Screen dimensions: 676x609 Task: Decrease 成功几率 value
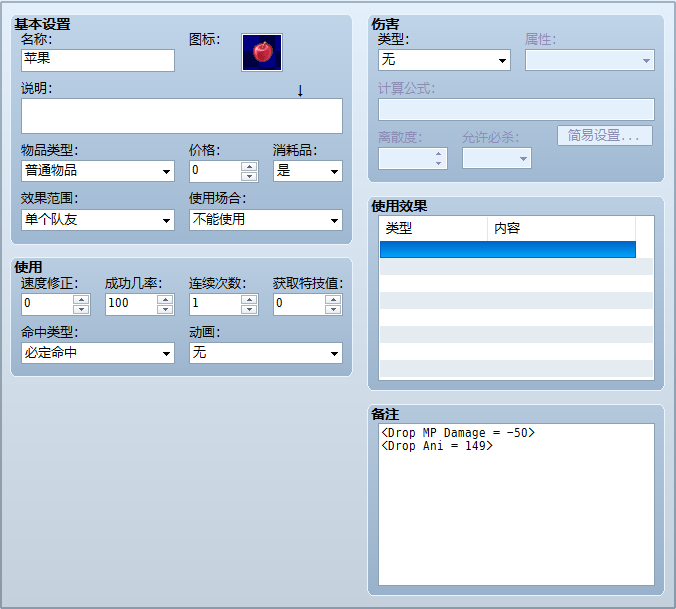pos(165,309)
